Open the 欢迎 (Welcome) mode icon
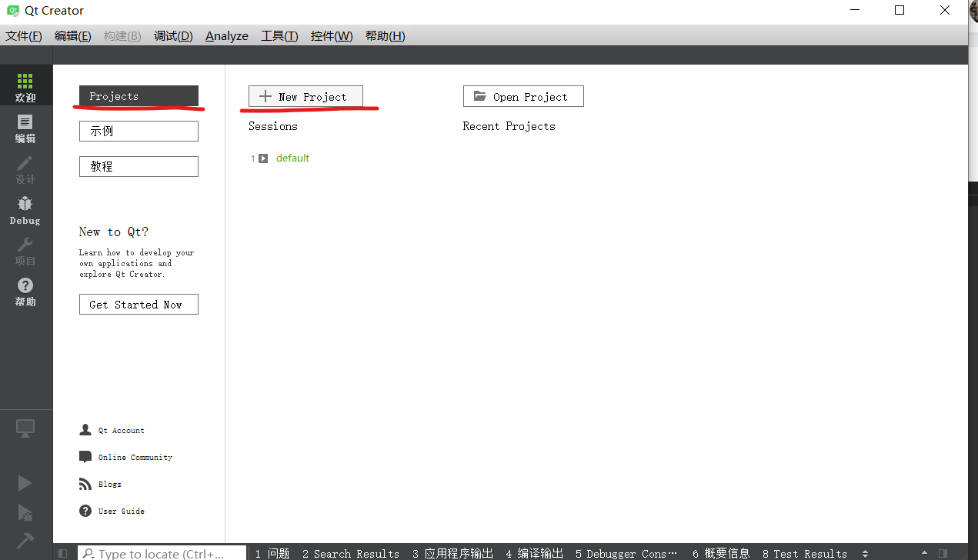 (x=25, y=85)
